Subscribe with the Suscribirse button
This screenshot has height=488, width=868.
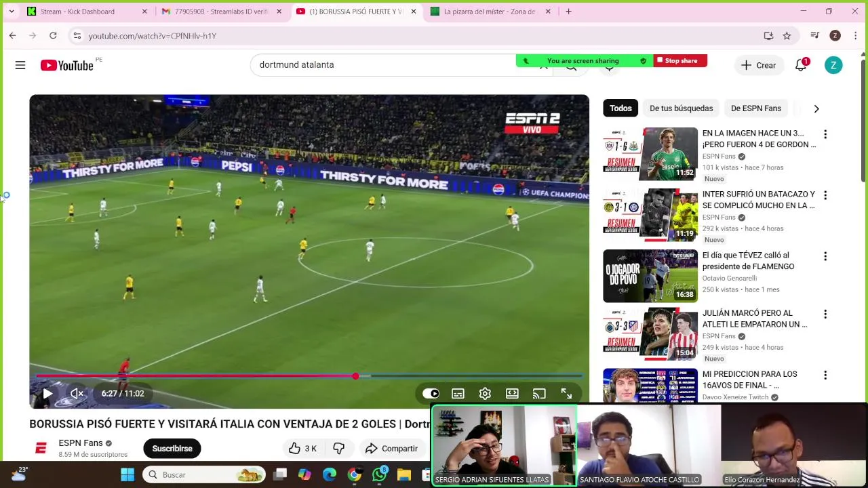[172, 448]
